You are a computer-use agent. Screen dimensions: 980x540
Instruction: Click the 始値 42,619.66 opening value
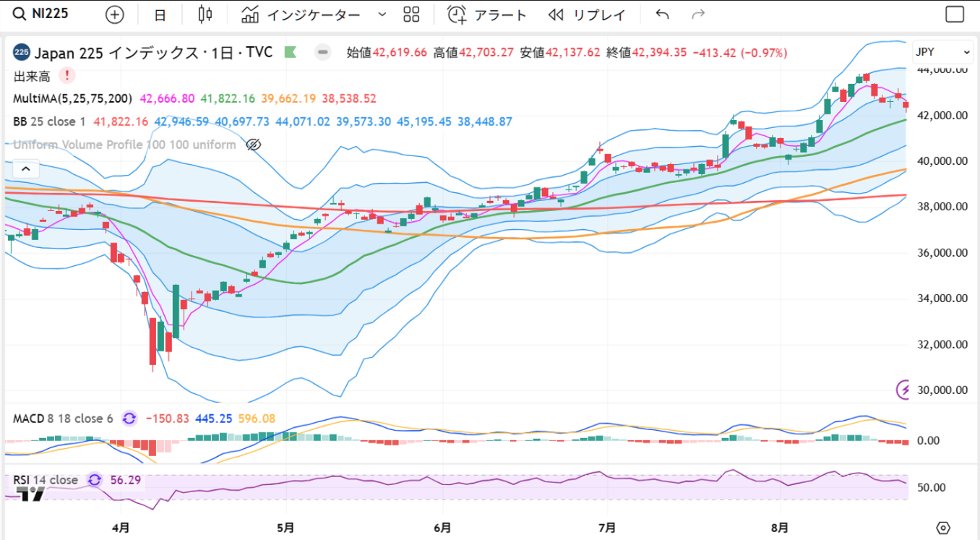(387, 52)
